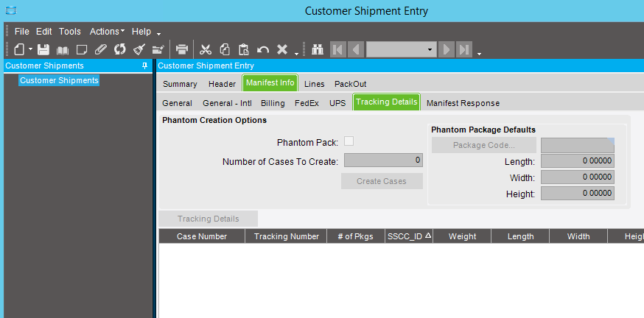Screen dimensions: 644x318
Task: Click the Save floppy disk icon
Action: [43, 49]
